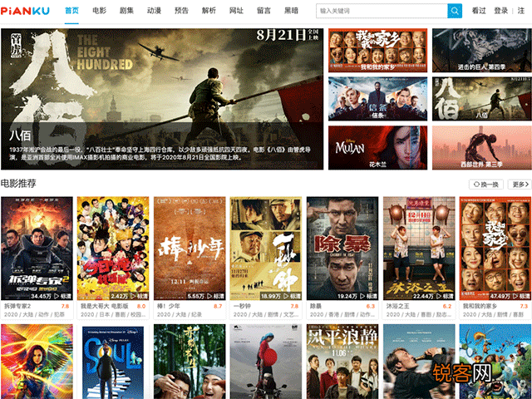532x399 pixels.
Task: Click the 沐浴之王 title text
Action: pos(397,306)
